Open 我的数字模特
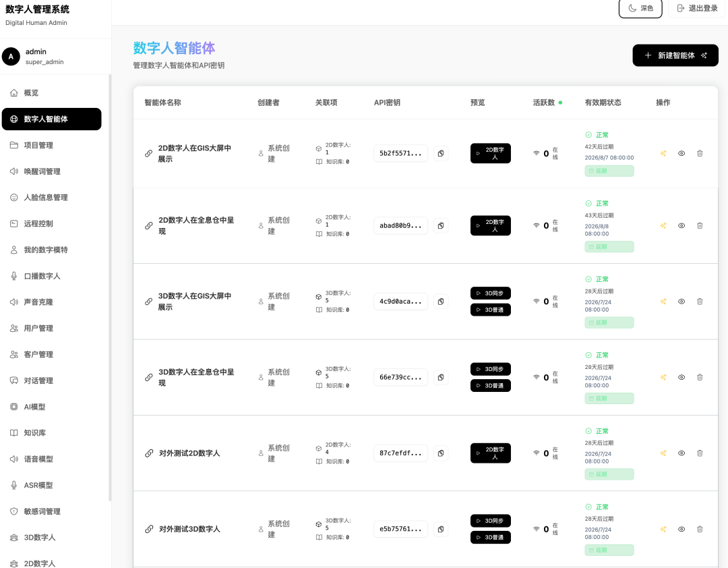728x568 pixels. click(x=51, y=250)
